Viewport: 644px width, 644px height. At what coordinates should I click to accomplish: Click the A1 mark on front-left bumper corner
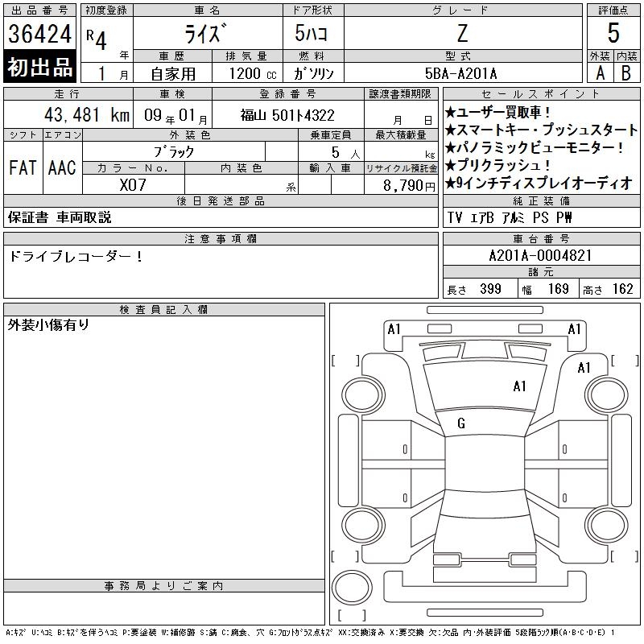[x=394, y=329]
